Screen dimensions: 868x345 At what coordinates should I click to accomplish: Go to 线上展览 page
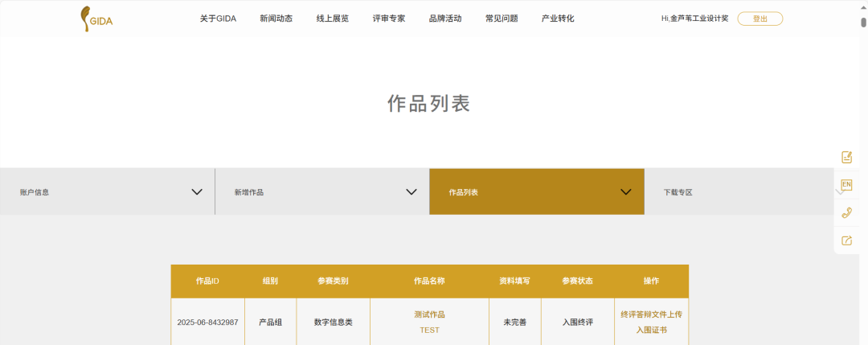pyautogui.click(x=333, y=18)
